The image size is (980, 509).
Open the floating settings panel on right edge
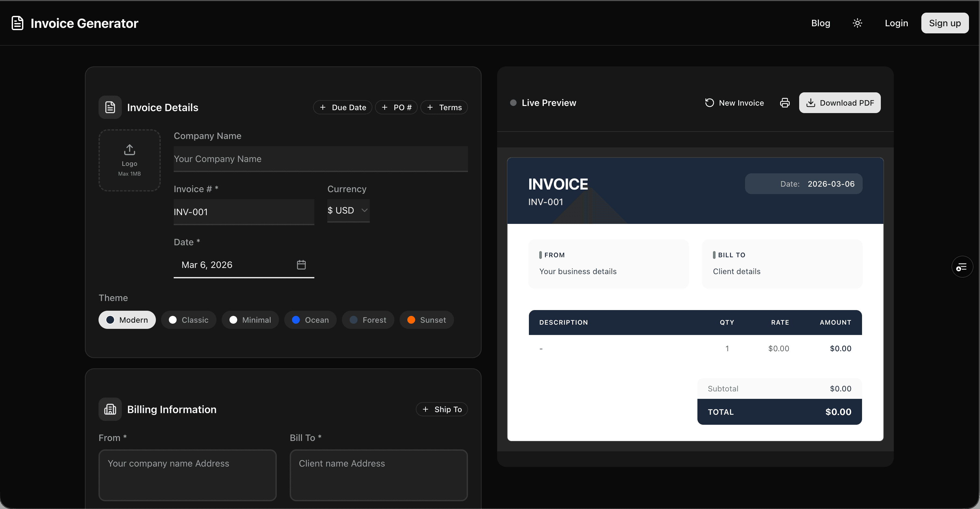coord(962,266)
